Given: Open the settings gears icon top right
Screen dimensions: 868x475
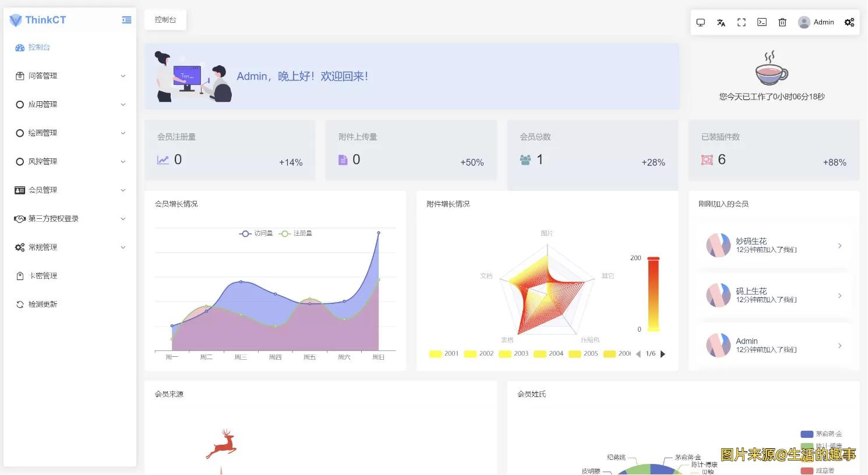Looking at the screenshot, I should tap(849, 22).
